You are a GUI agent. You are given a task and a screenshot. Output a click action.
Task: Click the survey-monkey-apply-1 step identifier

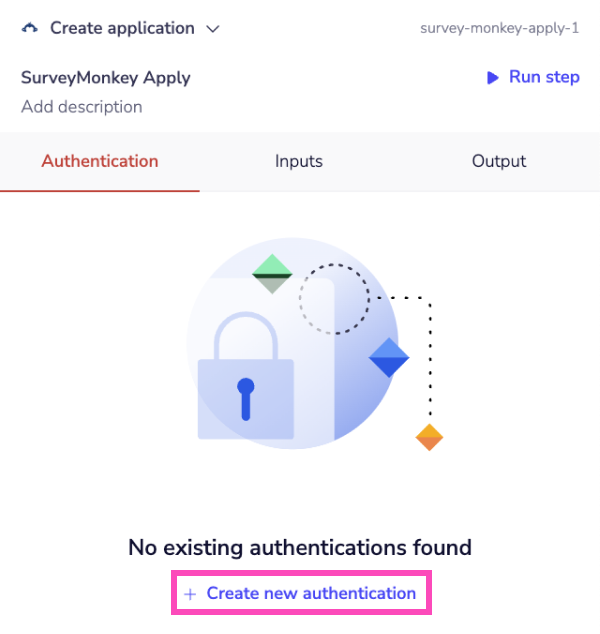[x=500, y=28]
